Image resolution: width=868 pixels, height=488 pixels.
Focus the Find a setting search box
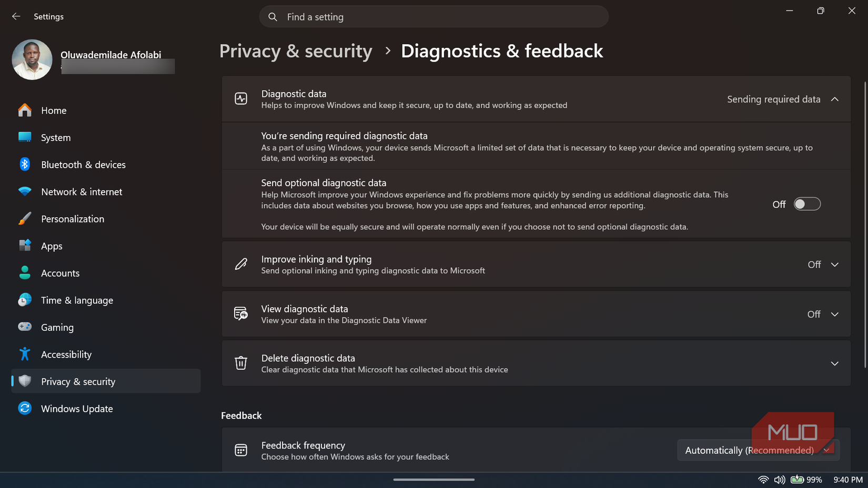(434, 17)
